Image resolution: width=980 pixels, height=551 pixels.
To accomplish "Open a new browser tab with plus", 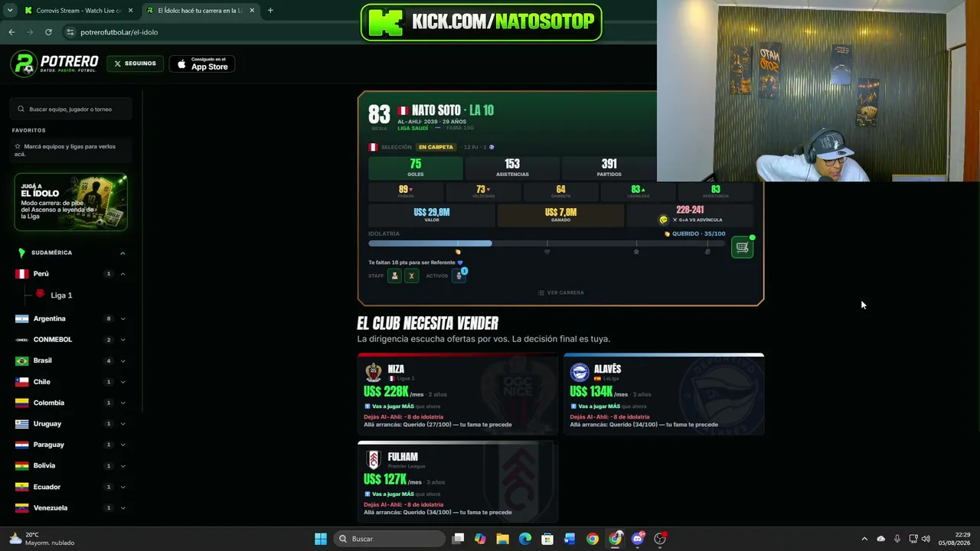I will pyautogui.click(x=270, y=11).
